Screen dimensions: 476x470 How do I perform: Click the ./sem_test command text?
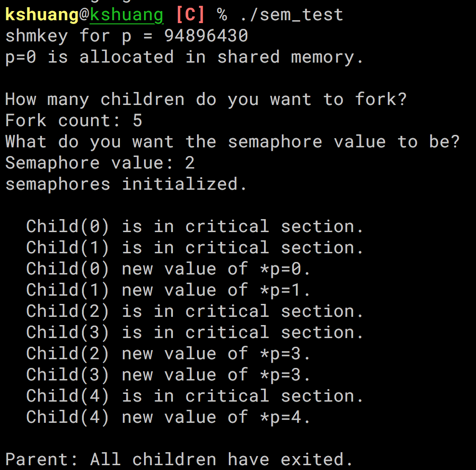pyautogui.click(x=291, y=15)
